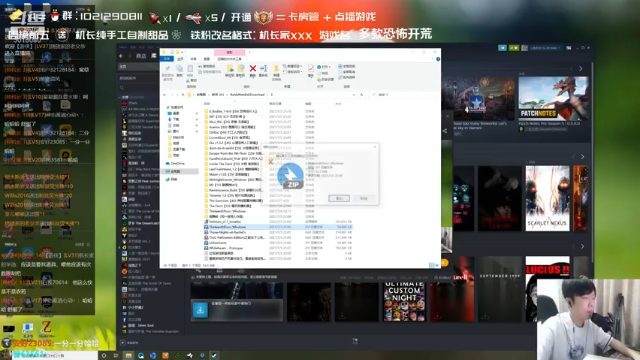Image resolution: width=640 pixels, height=360 pixels.
Task: Click the taskbar search circle icon
Action: pos(104,356)
